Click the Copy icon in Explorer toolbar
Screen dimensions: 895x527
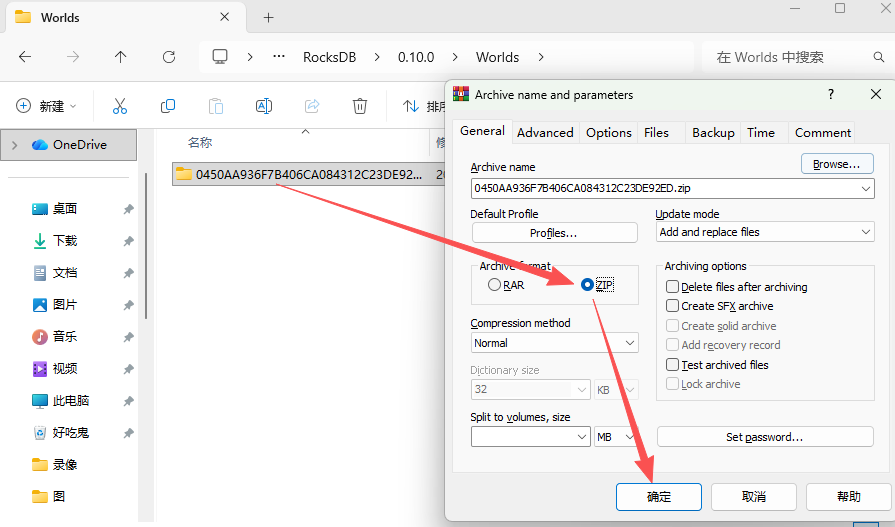tap(168, 106)
